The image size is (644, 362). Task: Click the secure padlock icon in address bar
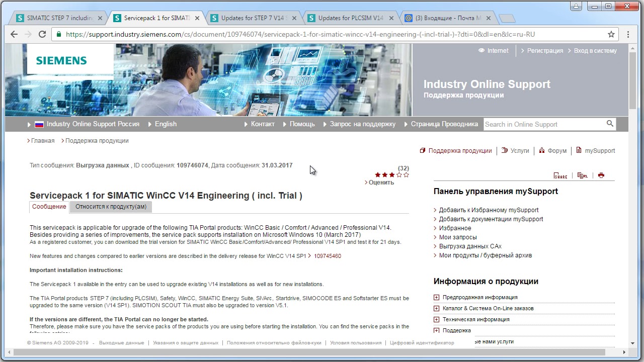pyautogui.click(x=59, y=34)
